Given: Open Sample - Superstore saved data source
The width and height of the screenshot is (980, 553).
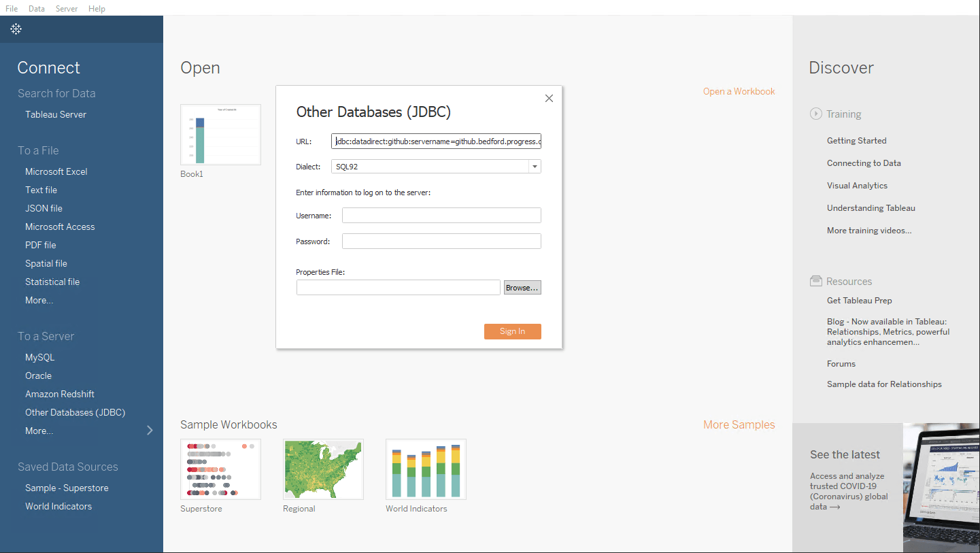Looking at the screenshot, I should (67, 488).
